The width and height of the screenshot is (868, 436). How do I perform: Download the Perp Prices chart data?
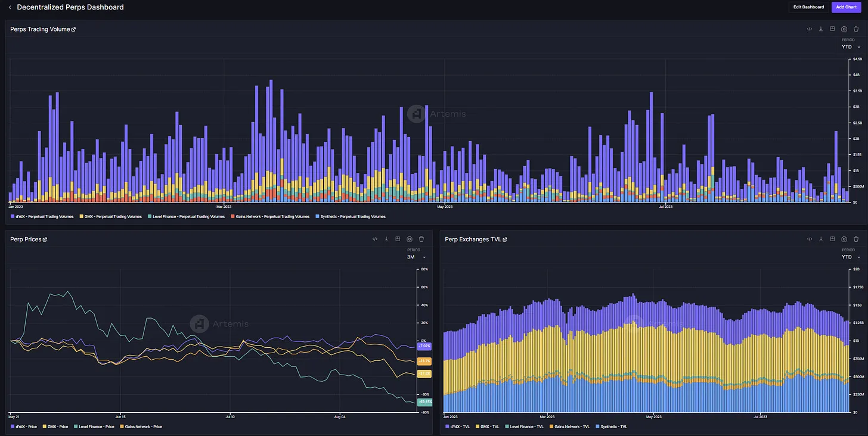[x=386, y=239]
